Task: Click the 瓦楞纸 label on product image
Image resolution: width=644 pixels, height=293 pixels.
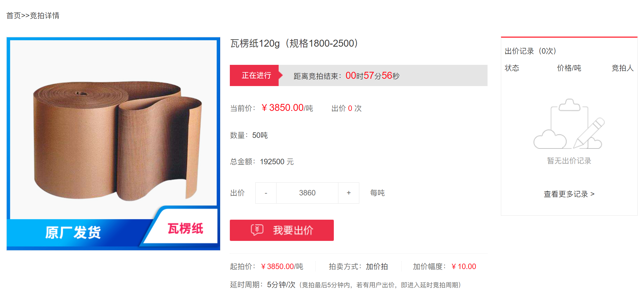Action: coord(185,228)
